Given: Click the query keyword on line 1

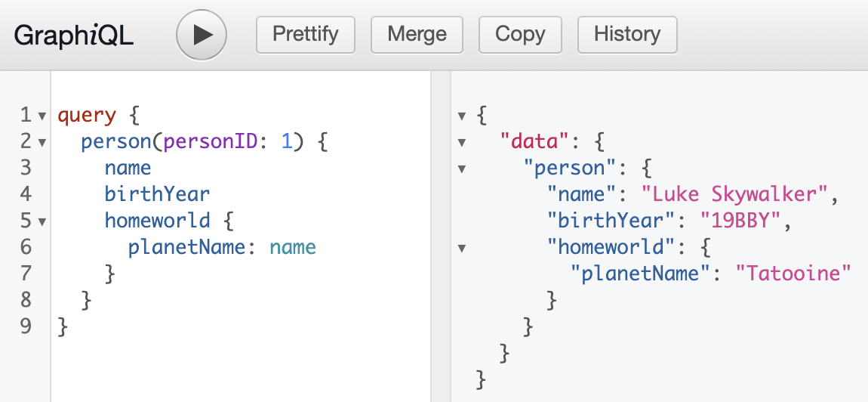Looking at the screenshot, I should click(x=87, y=116).
